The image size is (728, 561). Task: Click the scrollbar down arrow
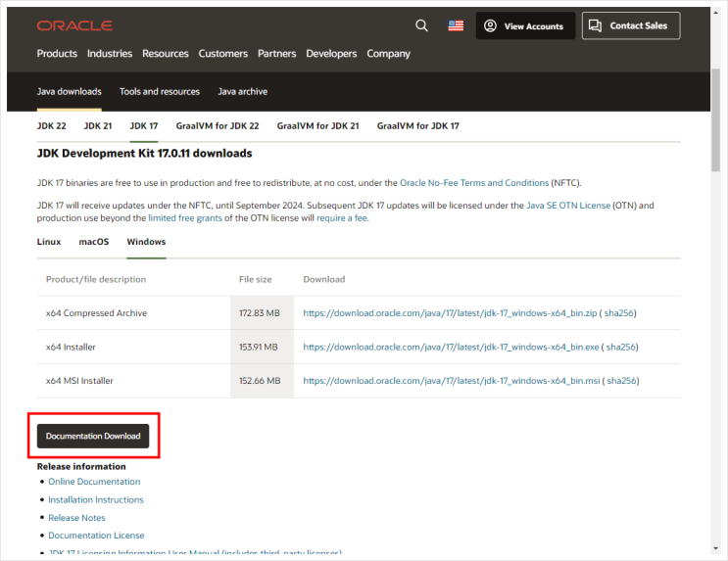point(715,548)
